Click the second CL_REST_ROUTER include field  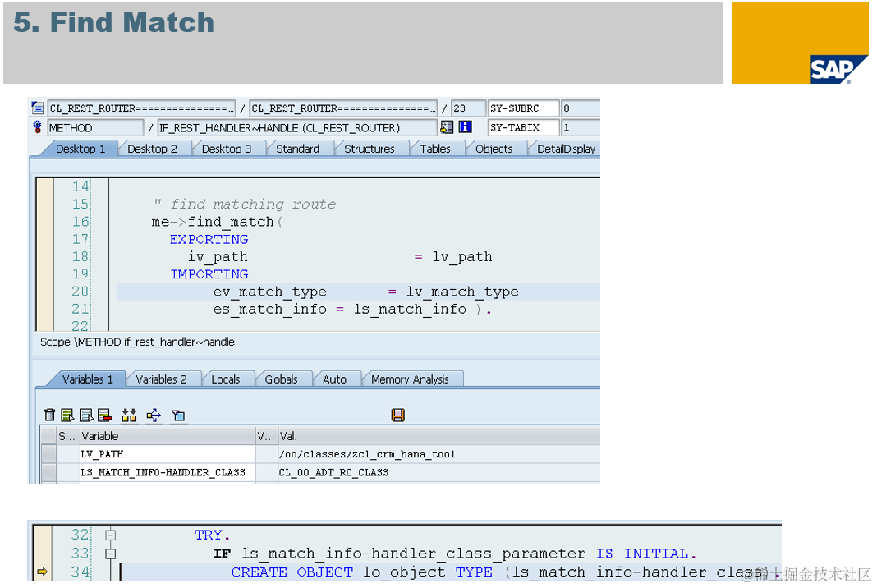click(343, 108)
